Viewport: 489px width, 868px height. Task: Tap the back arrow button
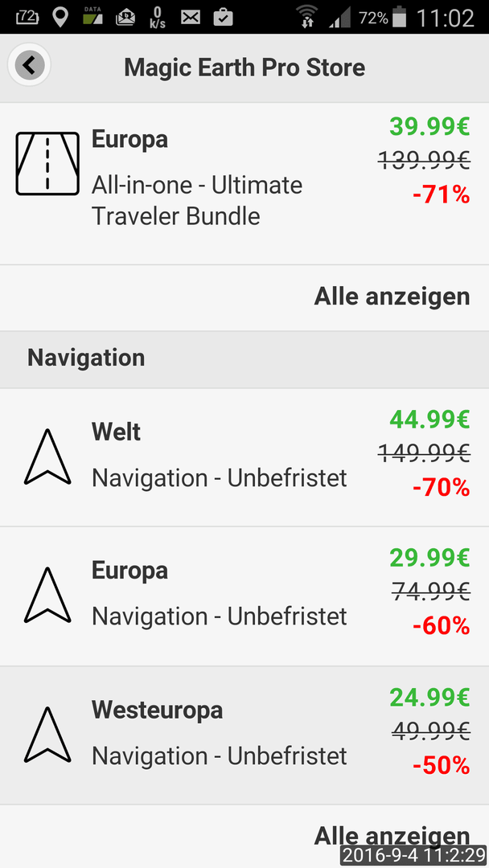point(29,66)
